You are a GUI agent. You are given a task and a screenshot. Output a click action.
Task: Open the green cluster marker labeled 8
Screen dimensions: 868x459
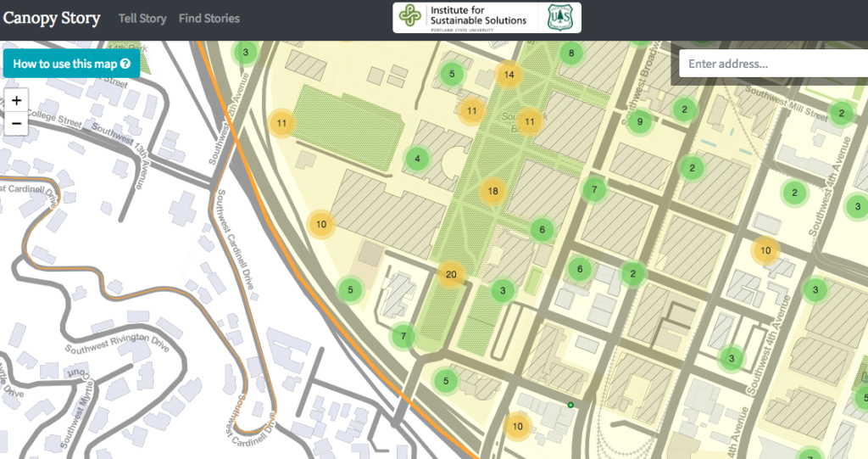[571, 53]
